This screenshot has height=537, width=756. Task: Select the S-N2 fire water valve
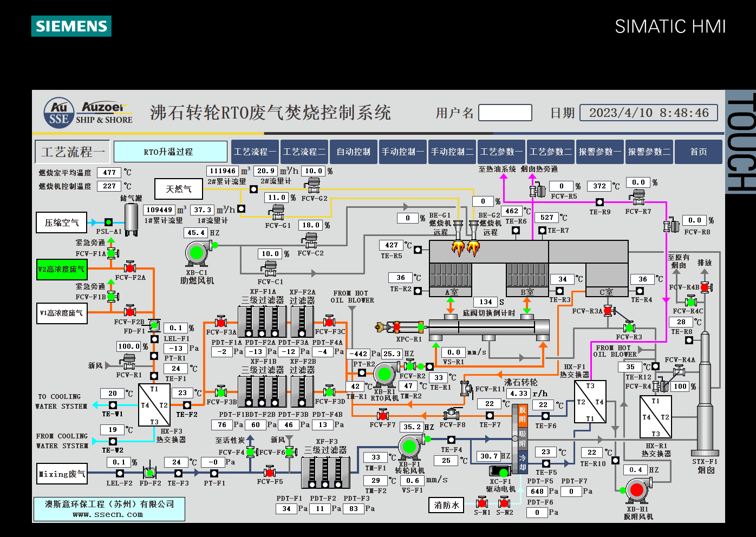click(x=504, y=503)
